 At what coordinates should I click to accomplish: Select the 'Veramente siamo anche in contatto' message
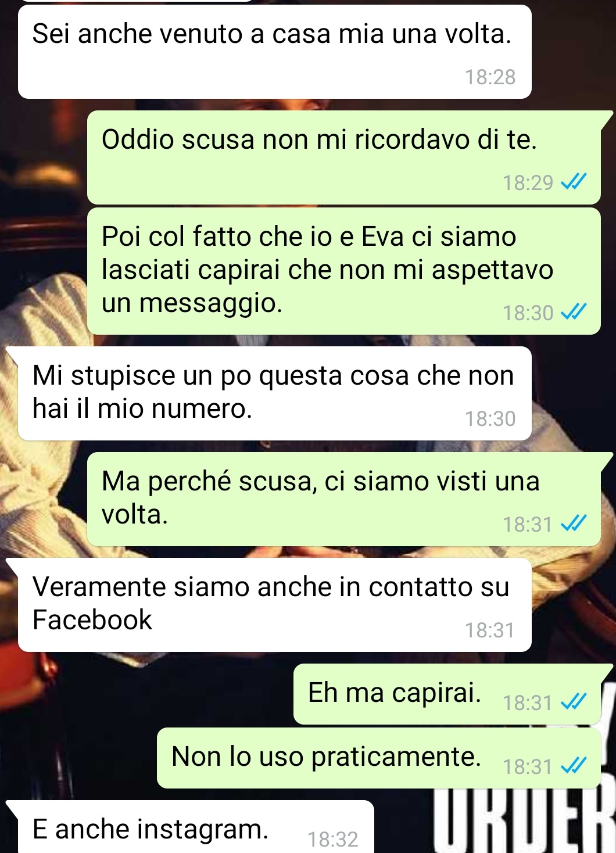tap(275, 605)
